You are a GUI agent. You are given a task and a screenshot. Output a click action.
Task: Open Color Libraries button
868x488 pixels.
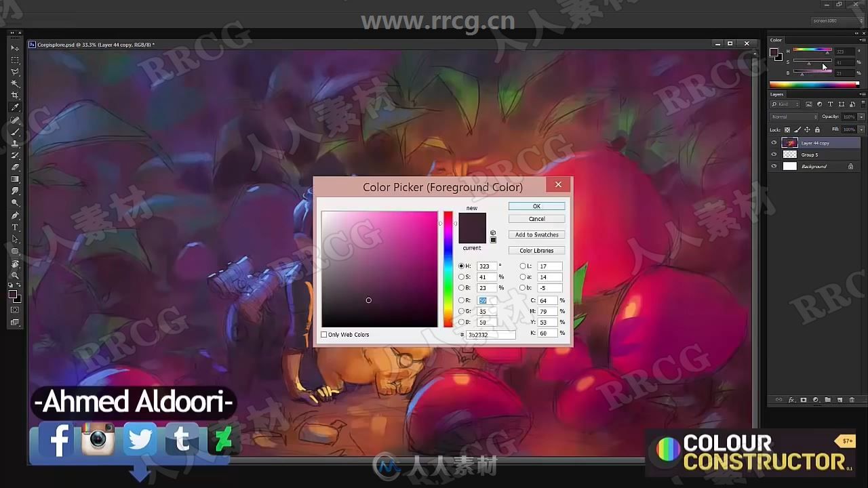click(536, 251)
